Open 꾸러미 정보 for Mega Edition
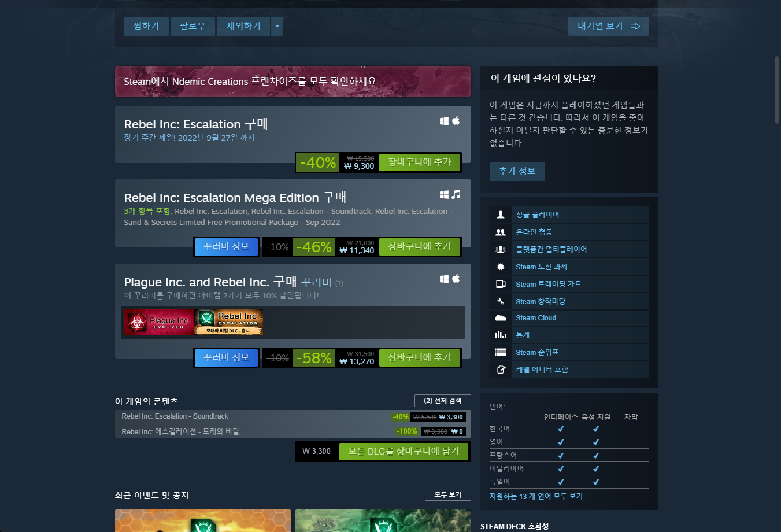The height and width of the screenshot is (532, 781). 226,247
